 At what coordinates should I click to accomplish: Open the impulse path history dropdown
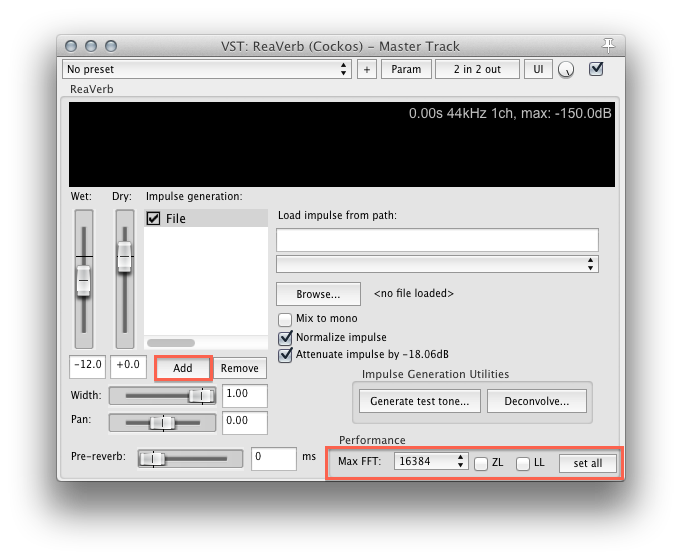coord(437,264)
